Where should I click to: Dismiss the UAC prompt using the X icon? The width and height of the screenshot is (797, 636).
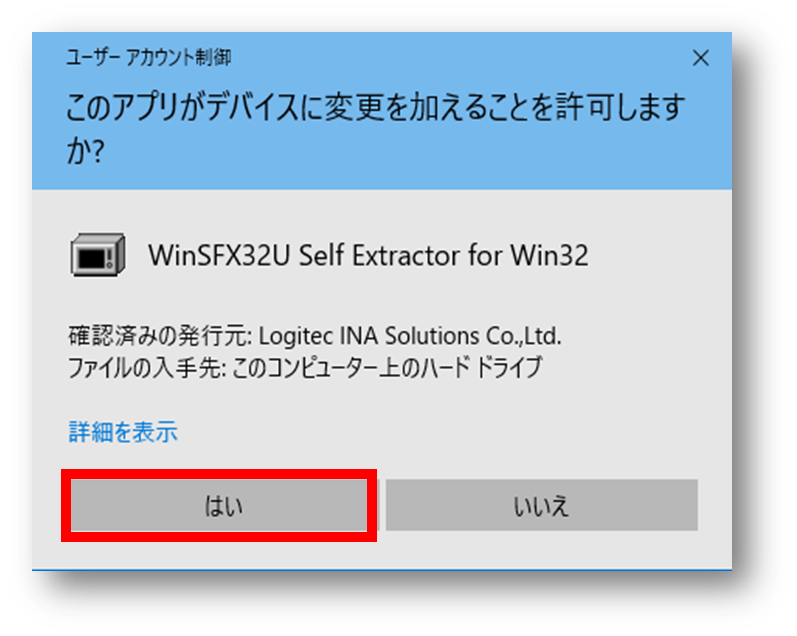pyautogui.click(x=700, y=58)
